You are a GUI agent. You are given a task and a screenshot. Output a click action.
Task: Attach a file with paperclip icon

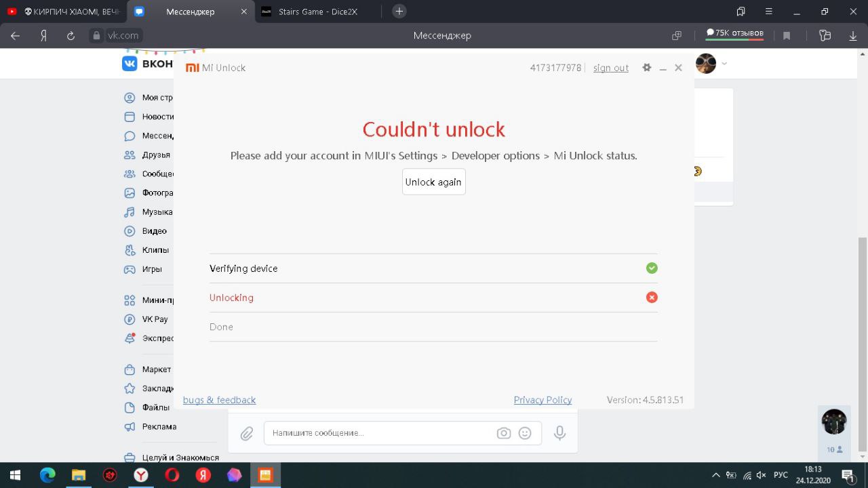tap(247, 433)
